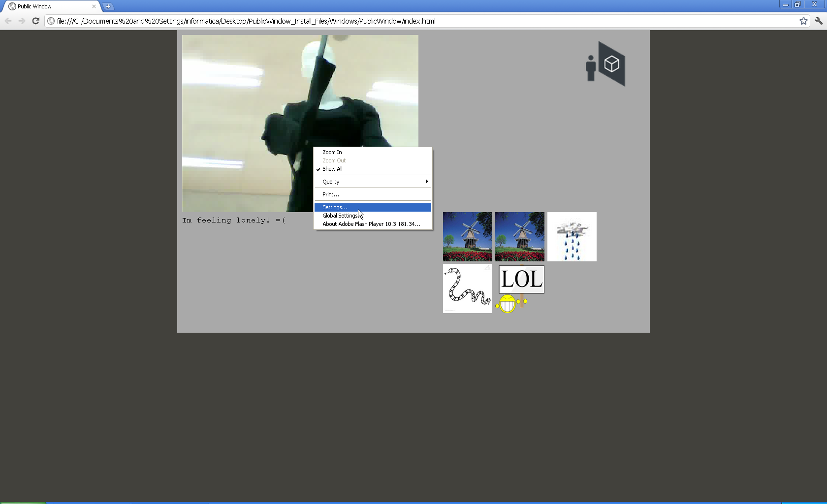Click the second windmill thumbnail

point(520,237)
